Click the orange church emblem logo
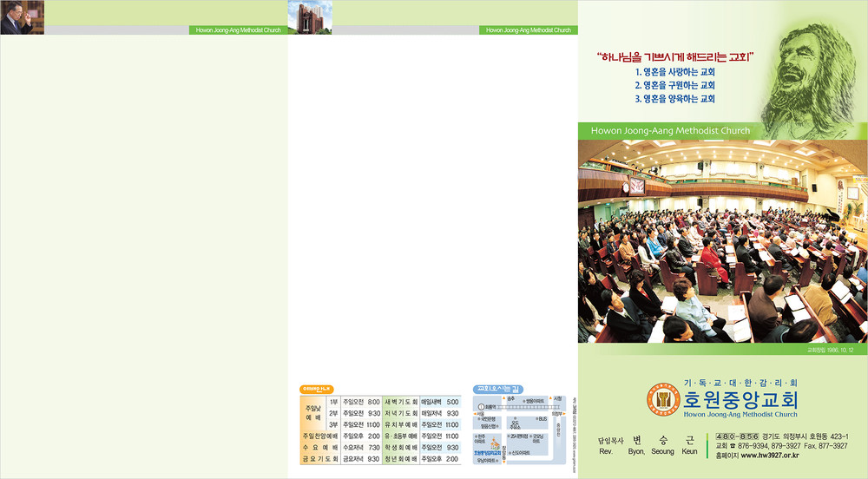 pyautogui.click(x=663, y=397)
